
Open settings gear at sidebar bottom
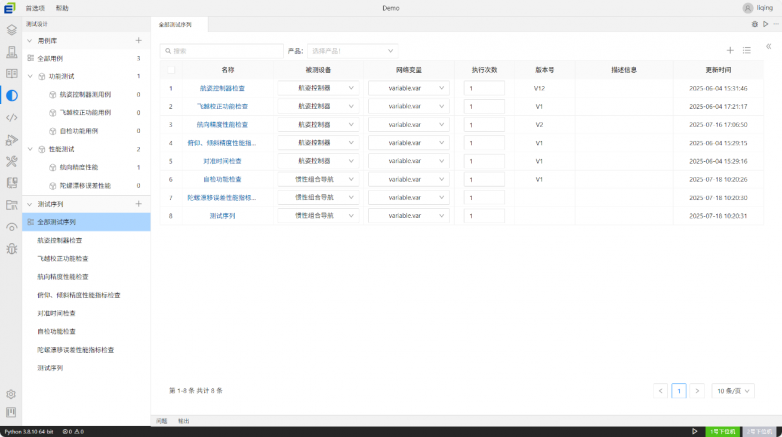pyautogui.click(x=11, y=394)
